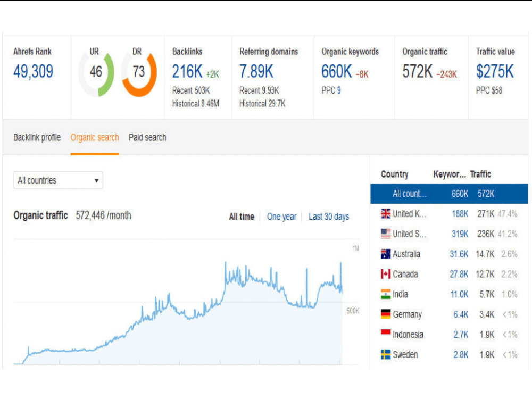Open the $275K traffic value
The image size is (532, 399).
click(495, 72)
